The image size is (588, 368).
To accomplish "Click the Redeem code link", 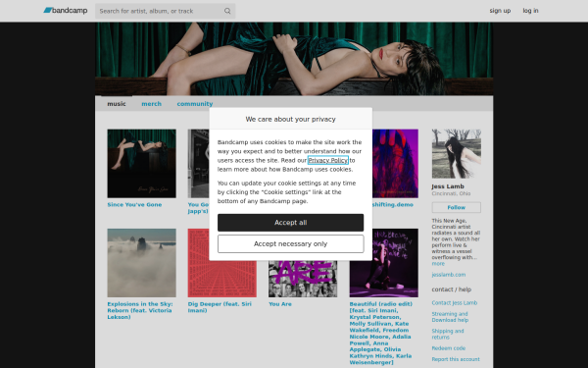I will click(449, 348).
